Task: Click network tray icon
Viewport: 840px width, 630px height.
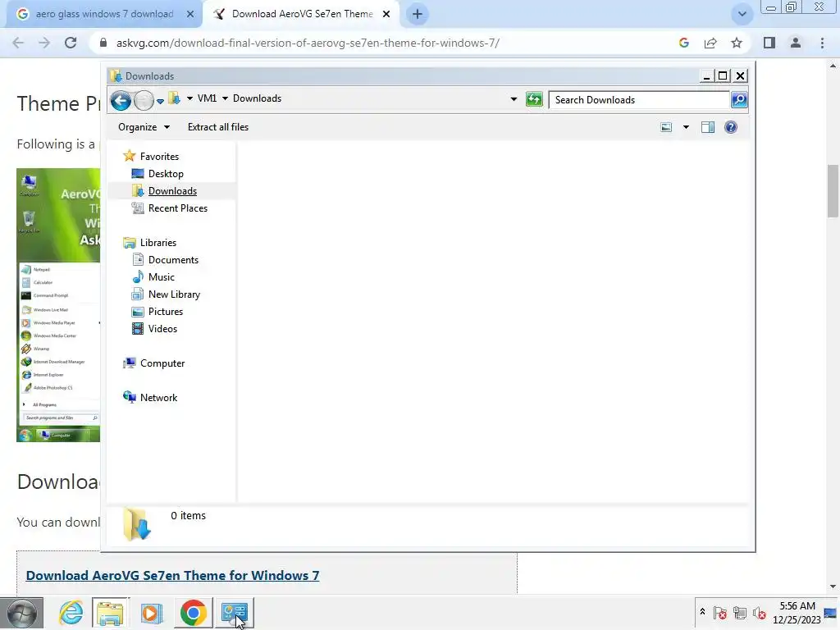Action: 740,612
